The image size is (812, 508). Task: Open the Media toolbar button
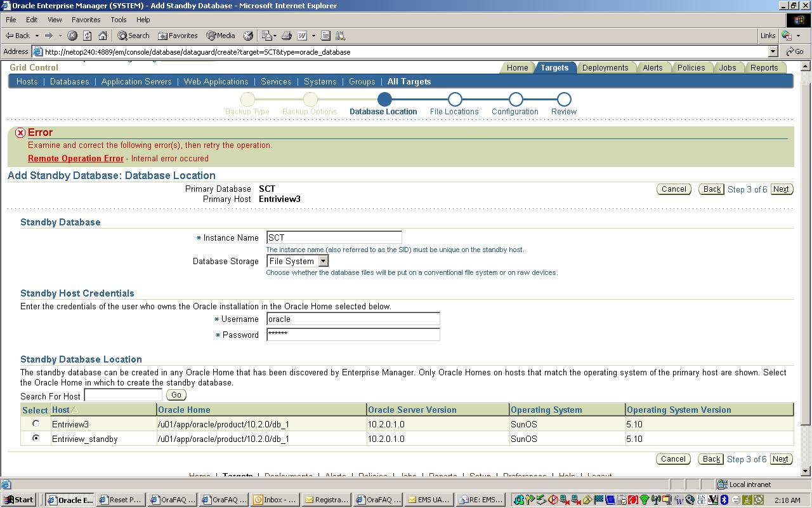pyautogui.click(x=221, y=36)
